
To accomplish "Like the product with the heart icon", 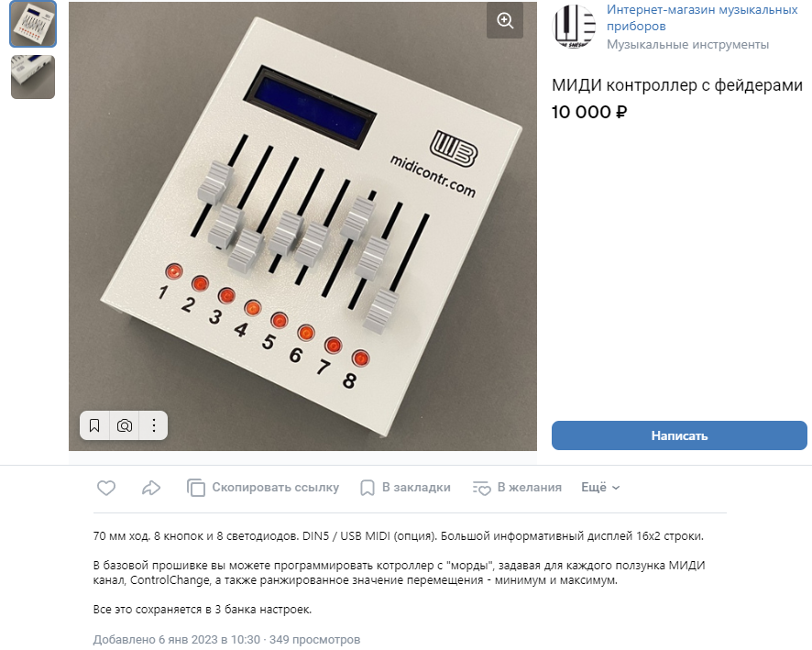I will (106, 488).
